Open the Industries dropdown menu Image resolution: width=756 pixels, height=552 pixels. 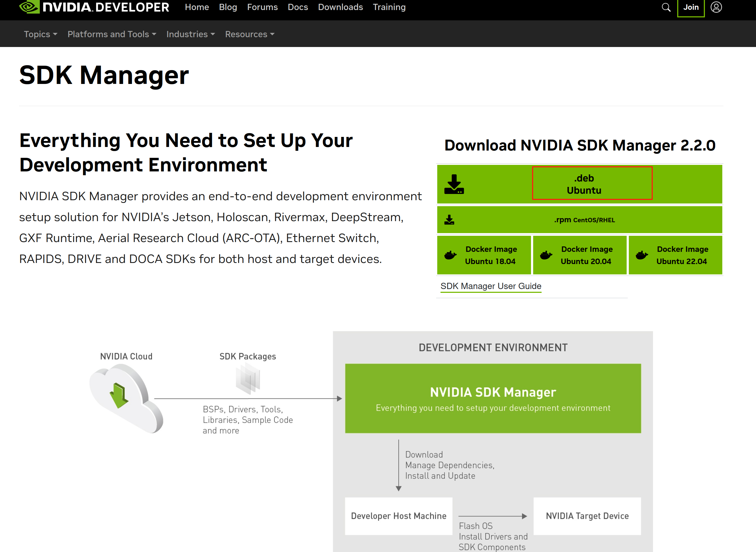click(x=190, y=34)
